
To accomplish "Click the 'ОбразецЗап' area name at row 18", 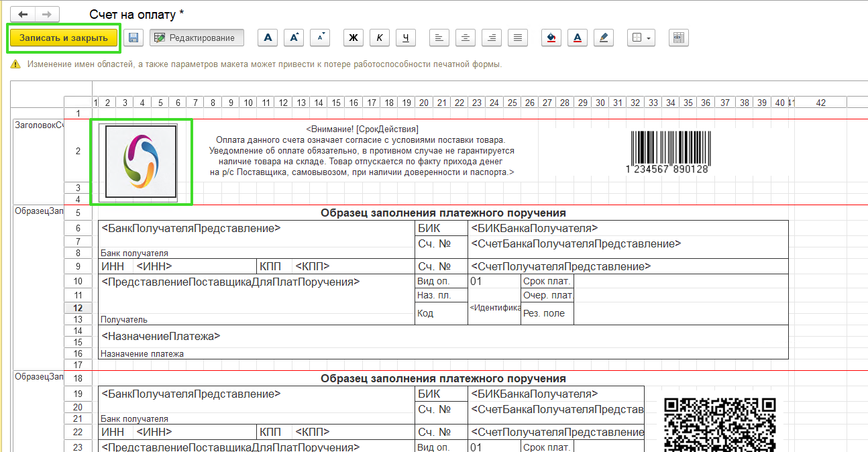I will click(x=38, y=377).
